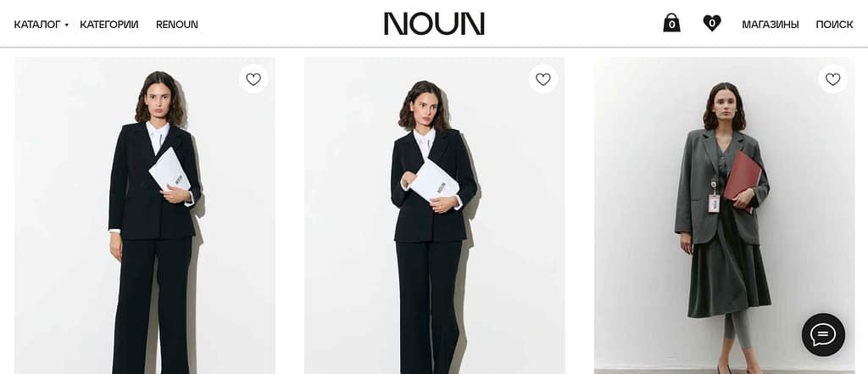Open the Каталог menu
Image resolution: width=868 pixels, height=374 pixels.
pos(37,25)
